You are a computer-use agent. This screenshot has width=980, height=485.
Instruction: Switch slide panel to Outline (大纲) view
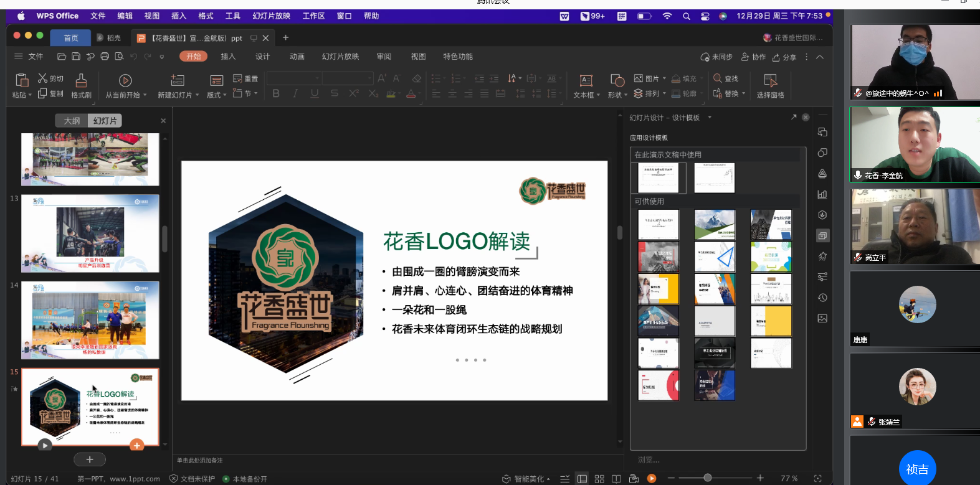coord(72,121)
